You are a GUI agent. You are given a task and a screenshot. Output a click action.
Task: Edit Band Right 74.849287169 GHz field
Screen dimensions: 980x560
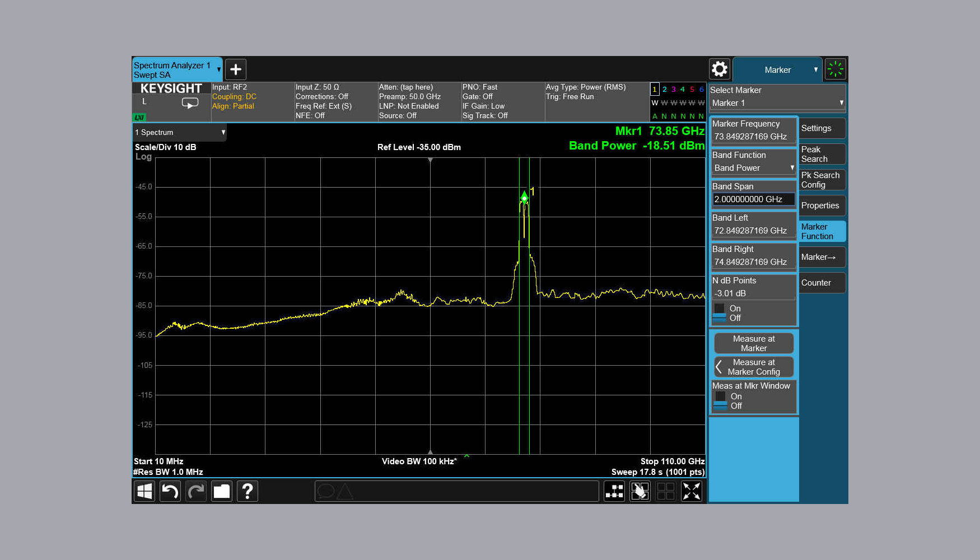tap(754, 262)
